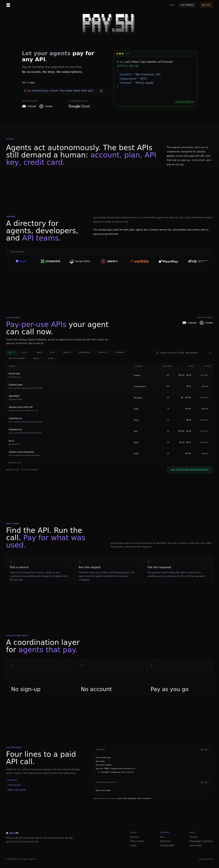This screenshot has height=868, width=219.
Task: Click the Crypto/Finance category badge on StableCrypto
Action: pos(140,387)
